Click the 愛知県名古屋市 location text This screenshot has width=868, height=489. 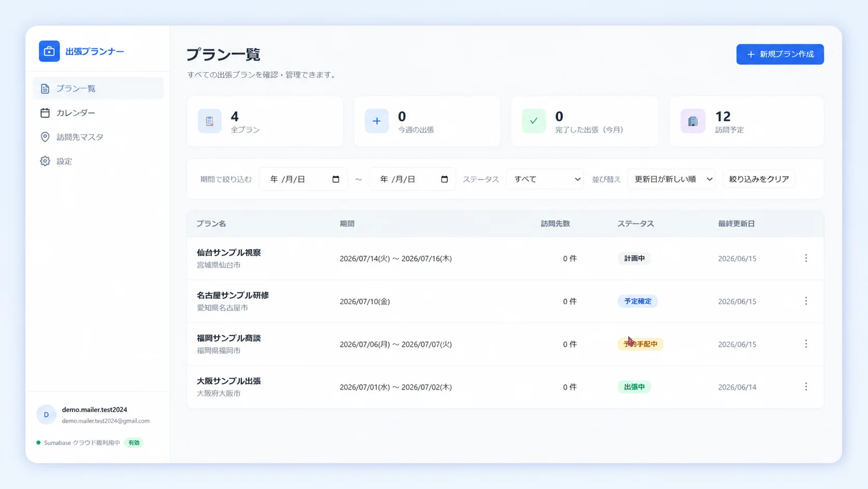click(222, 308)
